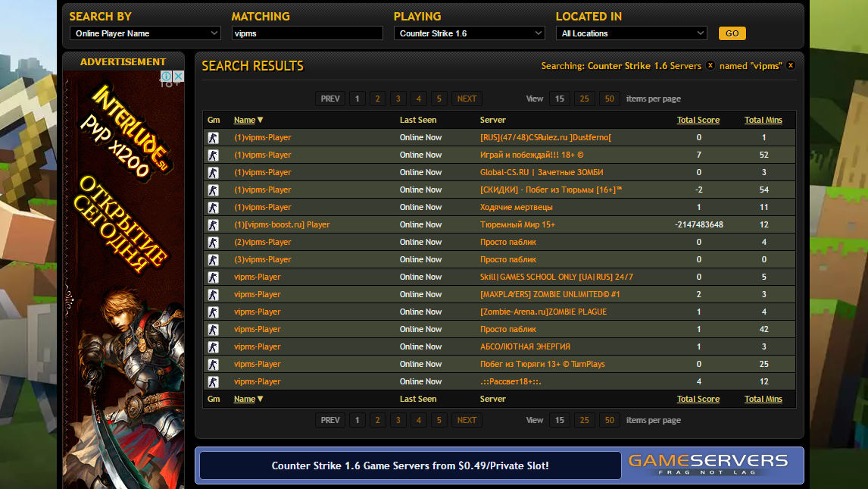This screenshot has width=868, height=489.
Task: Click game icon in (2)vipms-Player row
Action: click(213, 243)
